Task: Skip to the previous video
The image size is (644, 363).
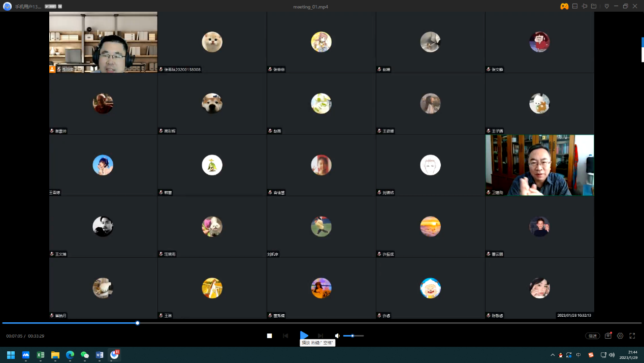Action: tap(285, 336)
